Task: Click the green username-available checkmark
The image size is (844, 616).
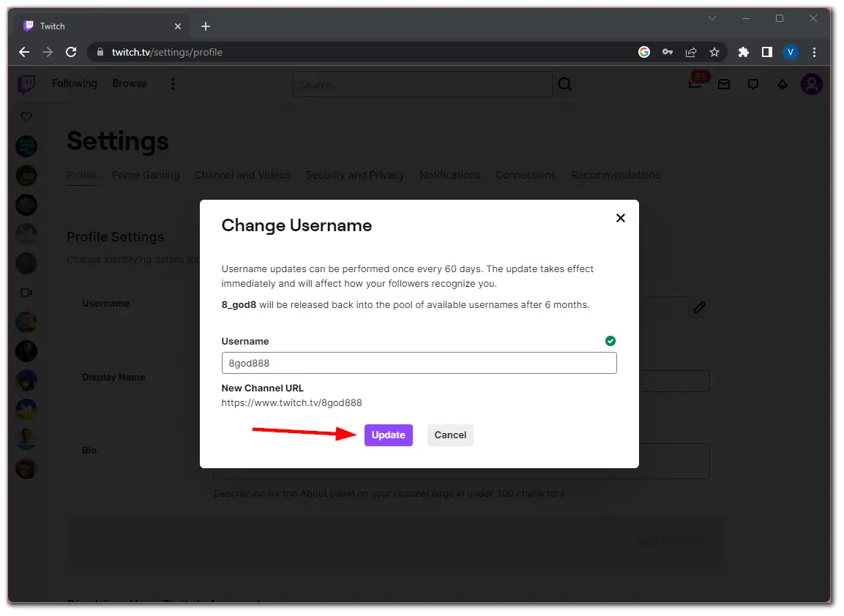Action: 610,341
